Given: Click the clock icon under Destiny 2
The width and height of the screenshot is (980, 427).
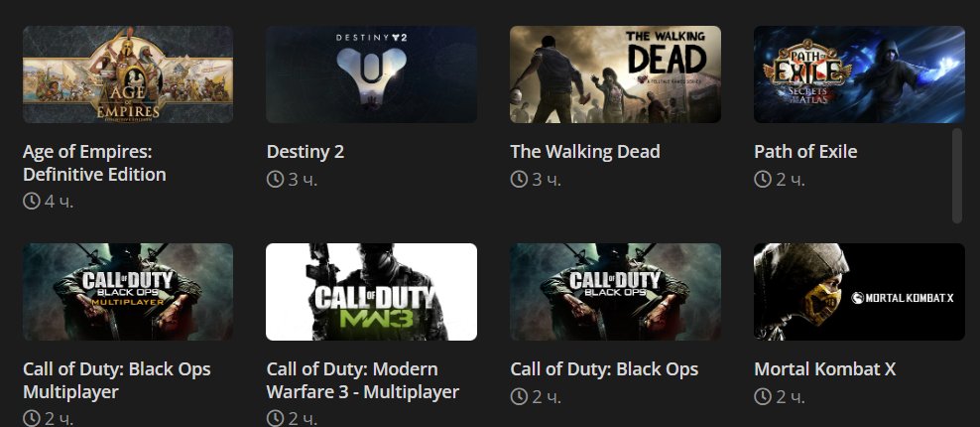Looking at the screenshot, I should pyautogui.click(x=275, y=180).
